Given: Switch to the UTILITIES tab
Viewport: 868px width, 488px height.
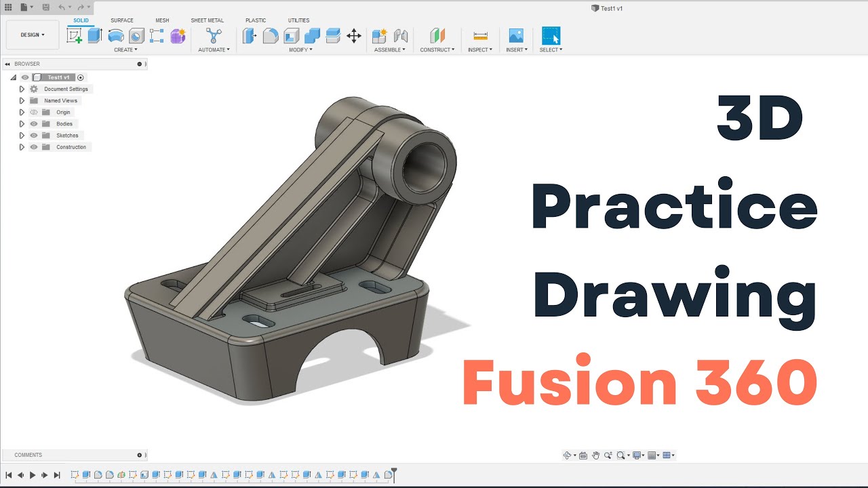Looking at the screenshot, I should (298, 20).
